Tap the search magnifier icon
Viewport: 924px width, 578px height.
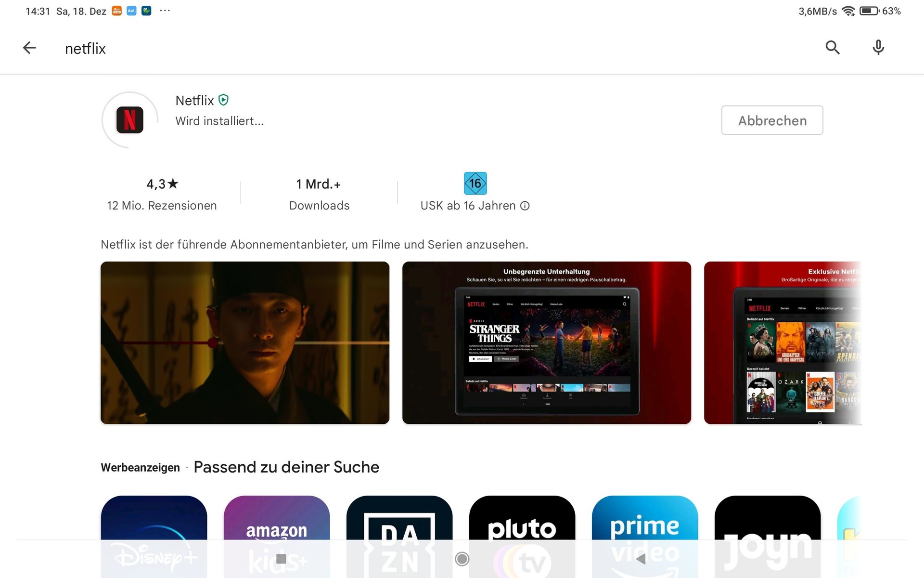click(832, 47)
